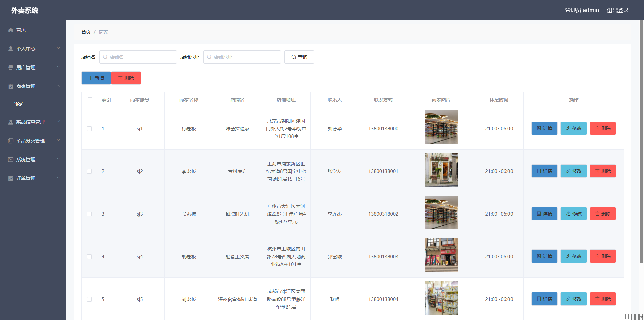
Task: Click the 菜品分类管理 sidebar icon
Action: point(11,141)
